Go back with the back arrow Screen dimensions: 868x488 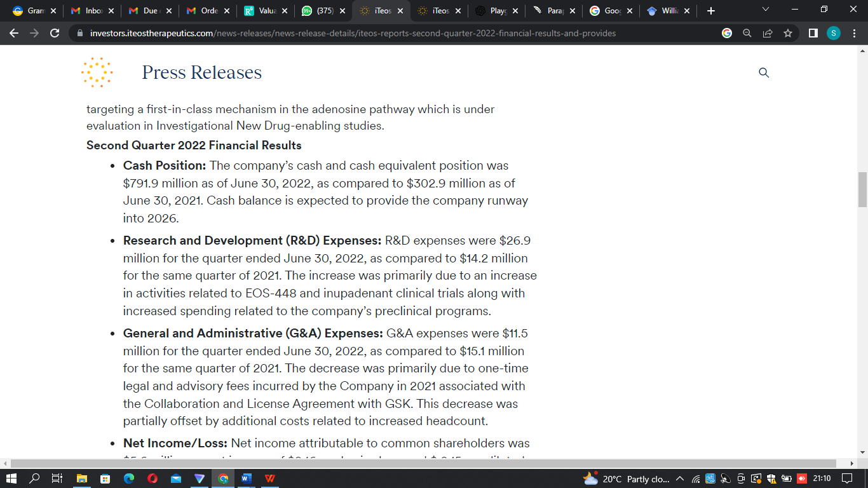coord(15,33)
